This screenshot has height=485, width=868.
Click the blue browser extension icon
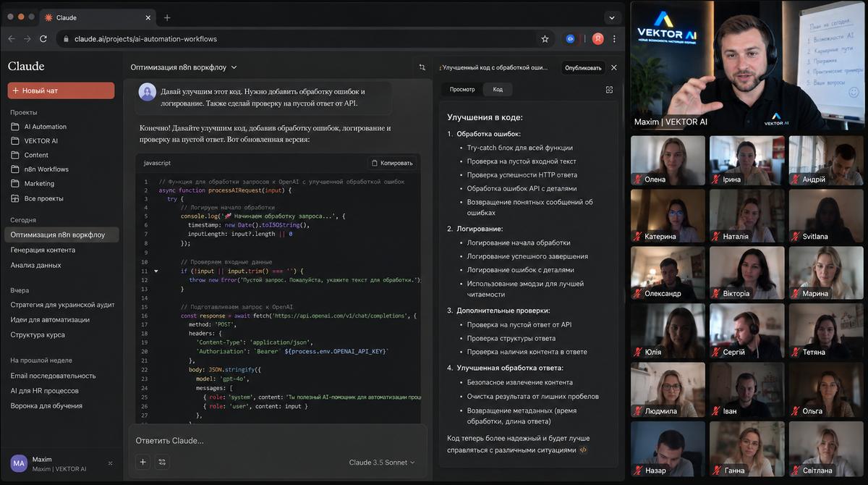[570, 38]
